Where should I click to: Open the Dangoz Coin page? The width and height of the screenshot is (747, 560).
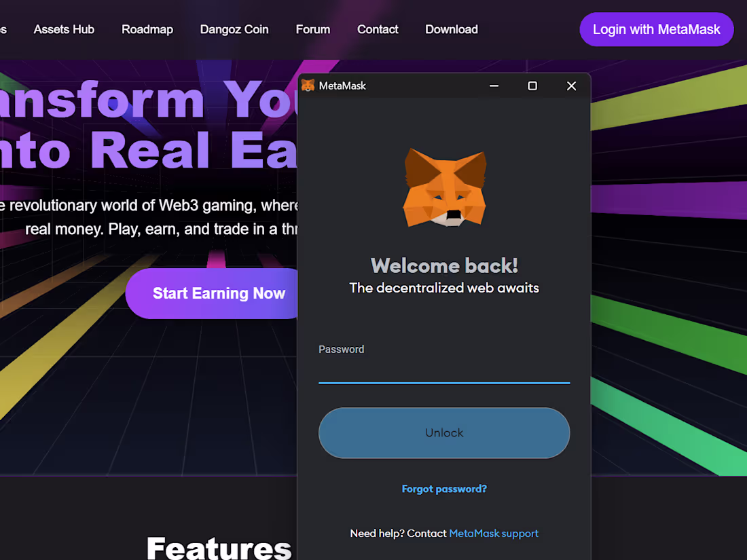coord(234,29)
